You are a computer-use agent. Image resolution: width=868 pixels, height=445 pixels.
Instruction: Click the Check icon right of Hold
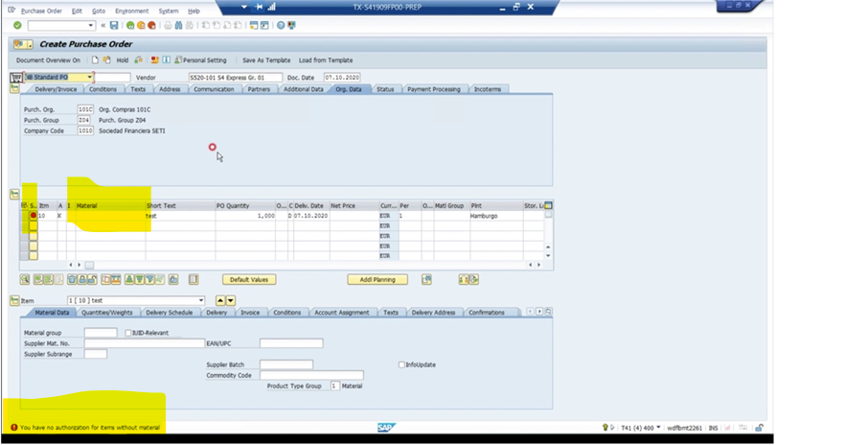138,59
